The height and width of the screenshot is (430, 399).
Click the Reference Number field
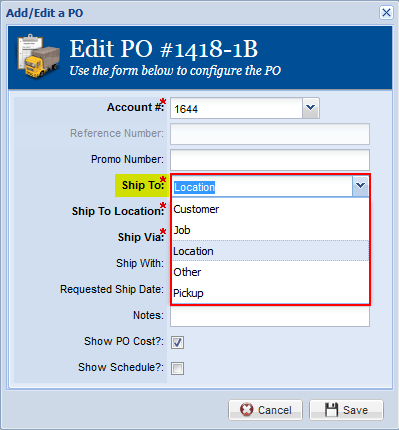tap(270, 134)
